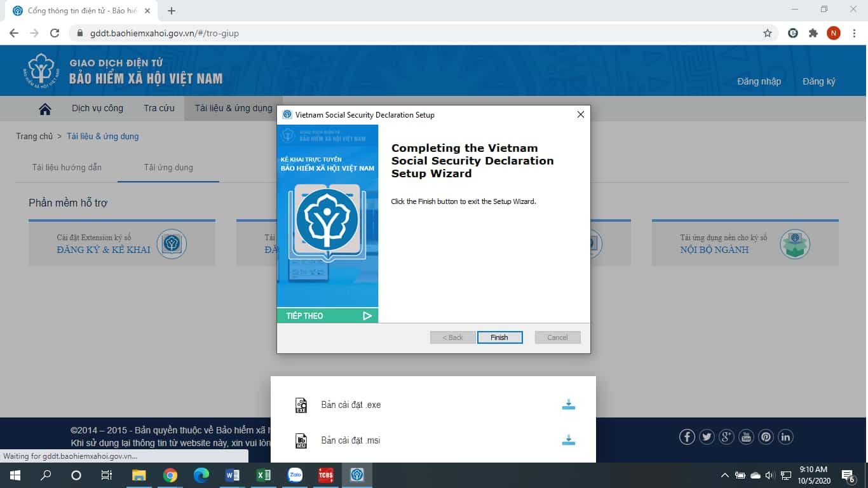Viewport: 868px width, 488px height.
Task: Bookmark this page with the star icon
Action: click(x=767, y=33)
